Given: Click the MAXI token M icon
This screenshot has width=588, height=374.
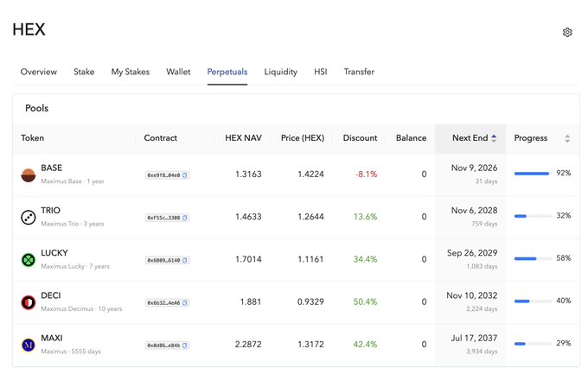Looking at the screenshot, I should (29, 345).
